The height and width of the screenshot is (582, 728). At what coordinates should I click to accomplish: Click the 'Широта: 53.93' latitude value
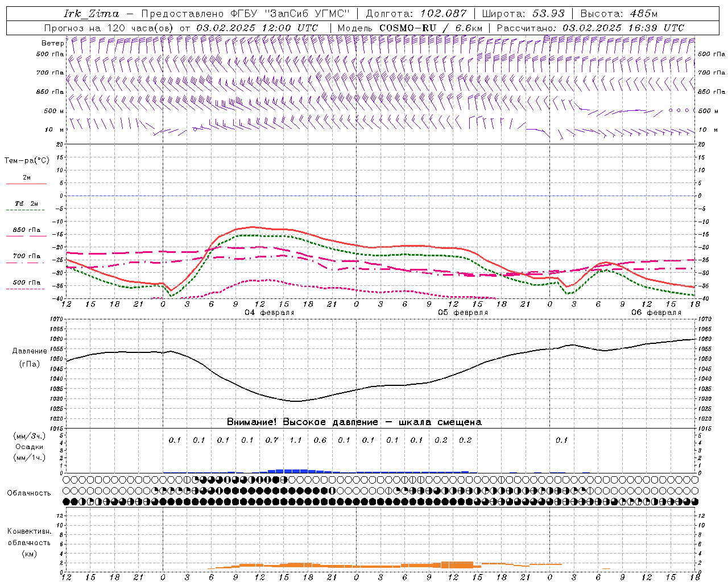pyautogui.click(x=523, y=14)
